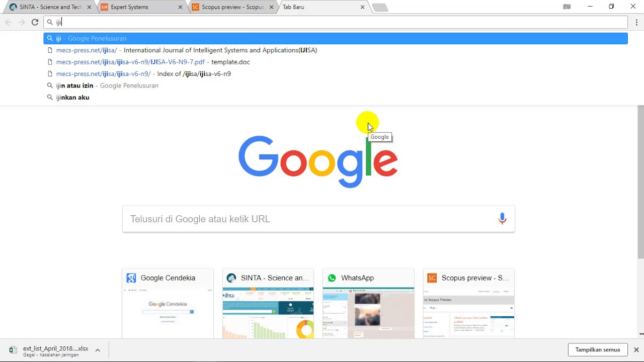Open the mecs-press.net/ijisa/ journal suggestion
The image size is (644, 362).
pyautogui.click(x=336, y=50)
